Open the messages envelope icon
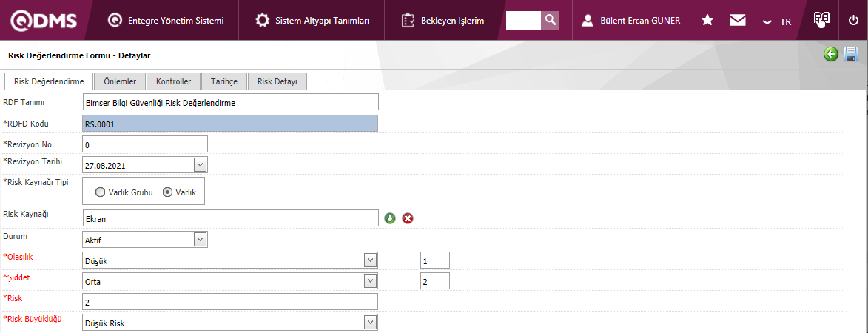 737,21
